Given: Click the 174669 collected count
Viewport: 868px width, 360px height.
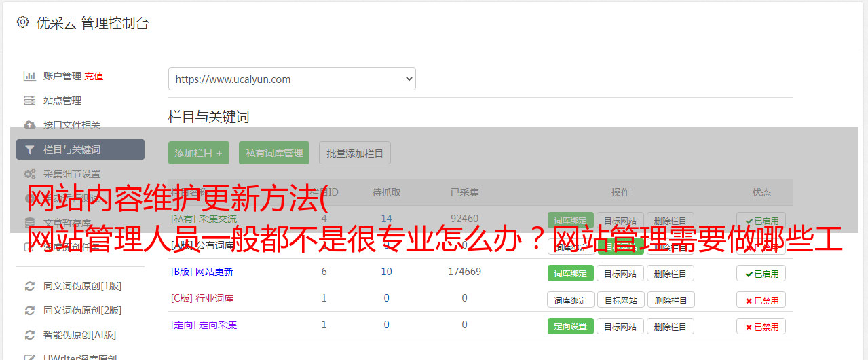Looking at the screenshot, I should coord(465,272).
